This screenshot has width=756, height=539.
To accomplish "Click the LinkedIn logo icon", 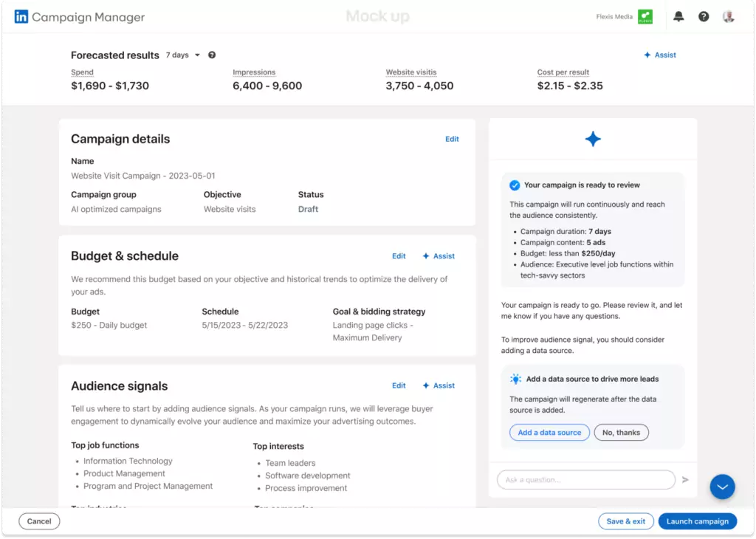I will tap(21, 16).
